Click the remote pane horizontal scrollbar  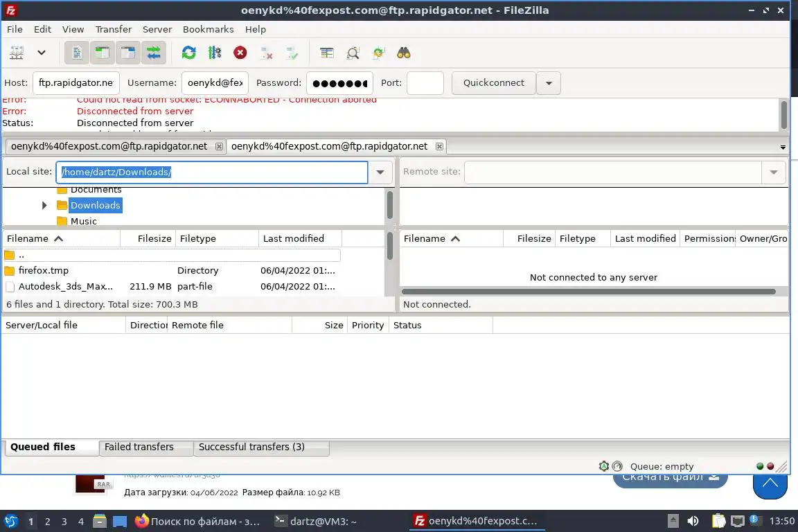[x=588, y=292]
